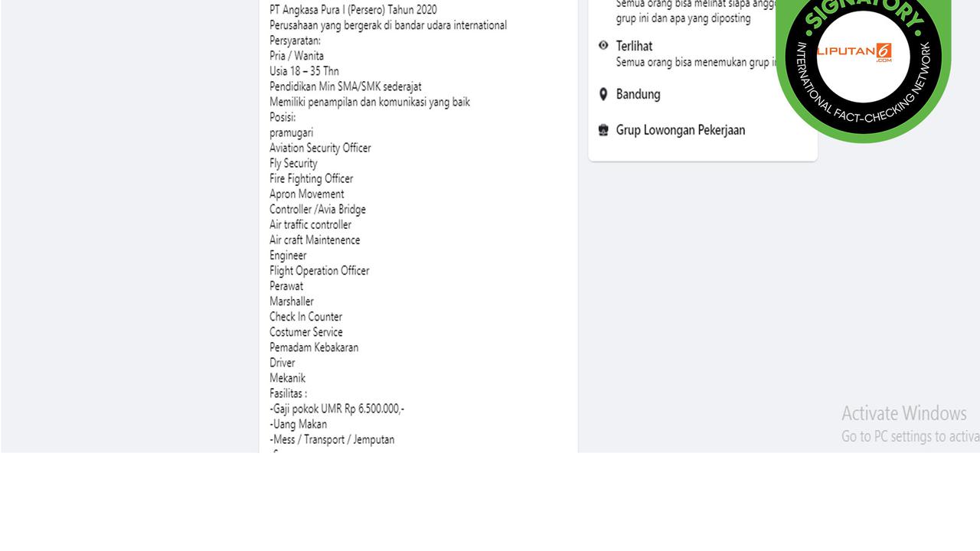
Task: Click the Costumer Service position text
Action: coord(305,331)
